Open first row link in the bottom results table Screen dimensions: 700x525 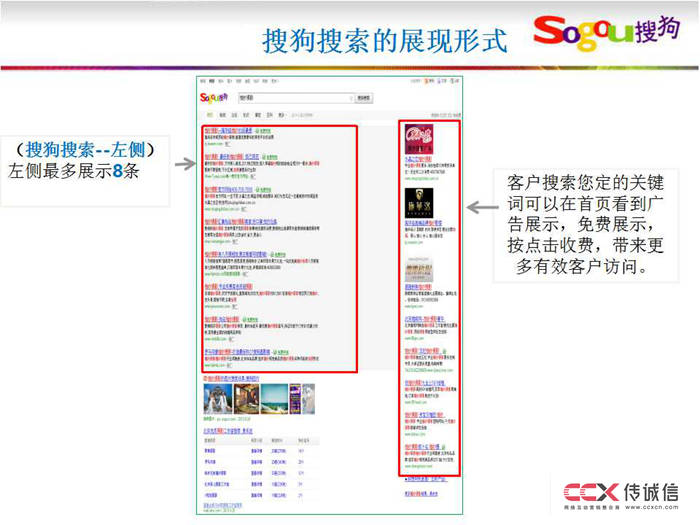point(210,452)
